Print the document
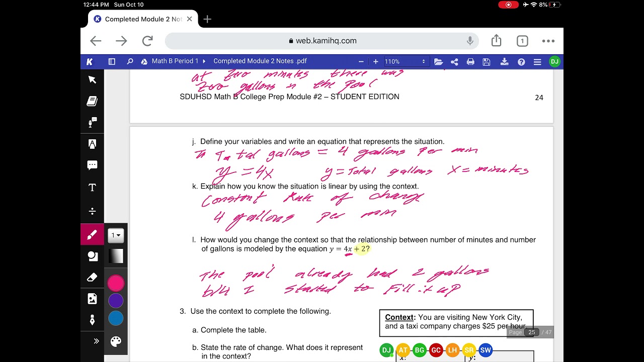The width and height of the screenshot is (644, 362). (x=470, y=62)
